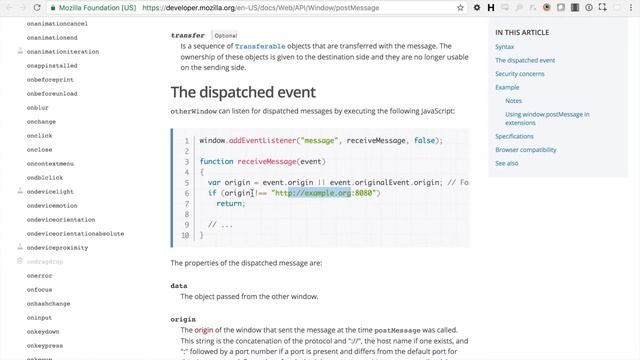
Task: Open ondeviceorientation sidebar entry
Action: click(x=61, y=220)
